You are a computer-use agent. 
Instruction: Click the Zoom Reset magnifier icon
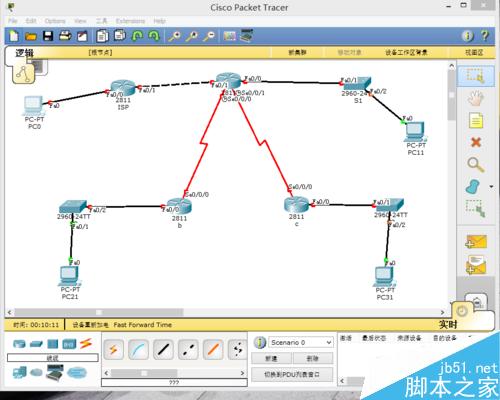coord(192,36)
